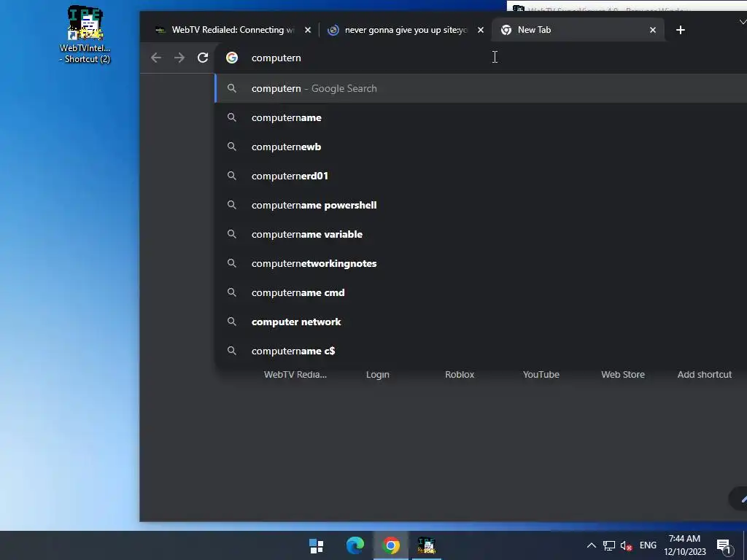Viewport: 747px width, 560px height.
Task: Pick the 'computernerd01' suggestion
Action: 481,176
